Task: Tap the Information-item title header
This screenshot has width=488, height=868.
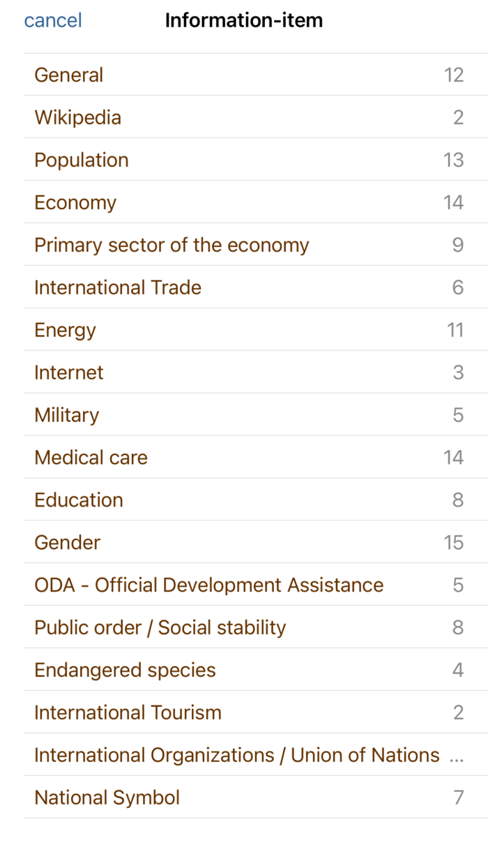Action: [x=244, y=20]
